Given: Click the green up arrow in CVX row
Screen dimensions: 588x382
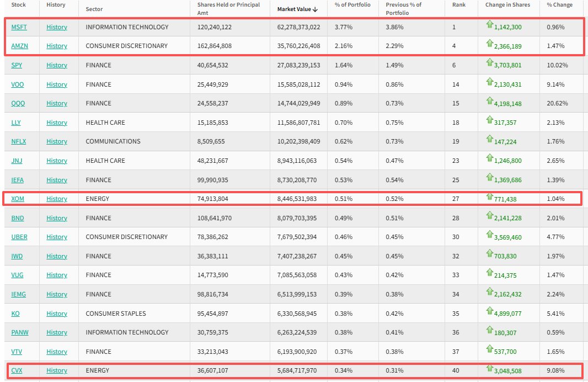Looking at the screenshot, I should coord(489,368).
